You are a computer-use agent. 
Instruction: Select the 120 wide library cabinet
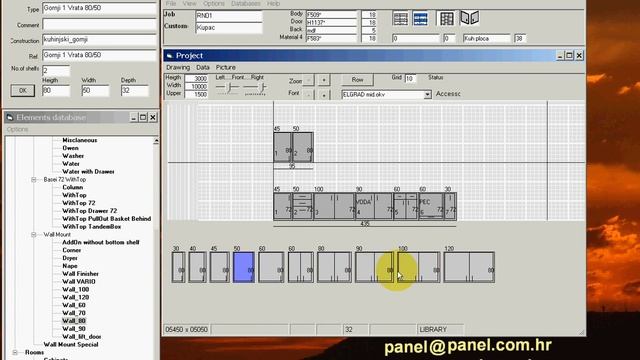(469, 267)
